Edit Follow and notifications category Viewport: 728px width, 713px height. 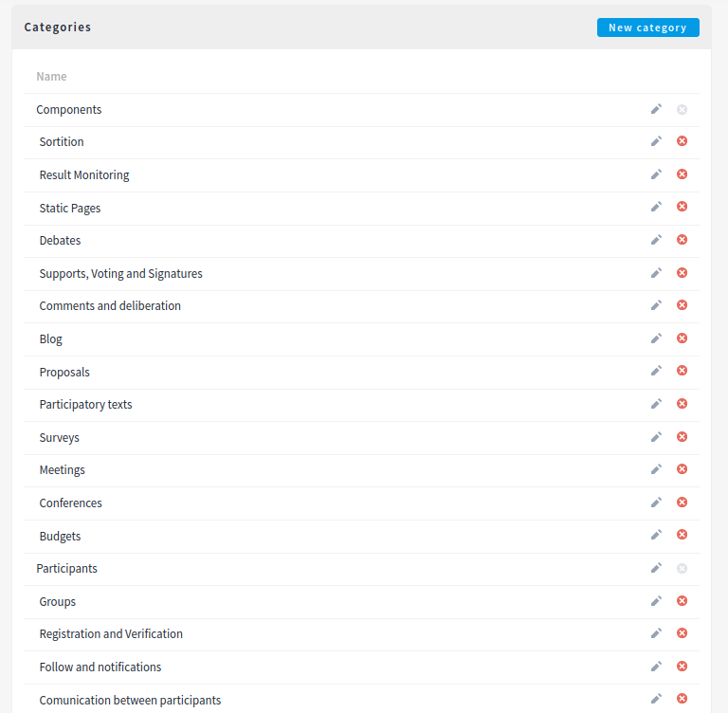(x=656, y=667)
